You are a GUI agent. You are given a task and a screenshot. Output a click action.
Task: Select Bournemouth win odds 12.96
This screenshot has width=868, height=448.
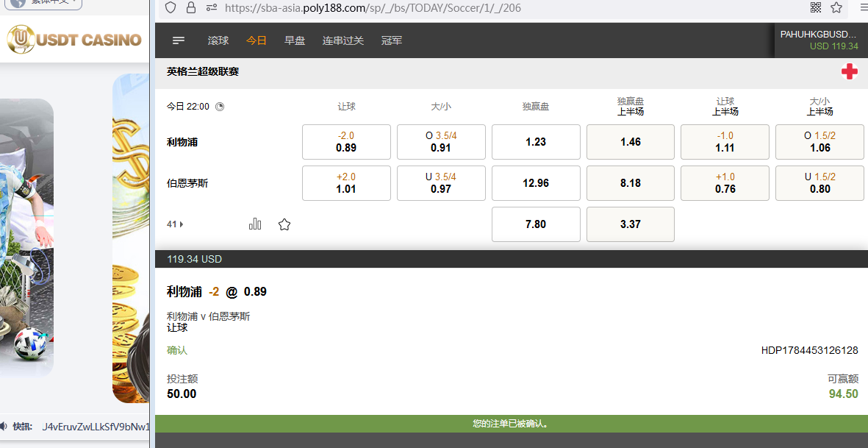(536, 182)
